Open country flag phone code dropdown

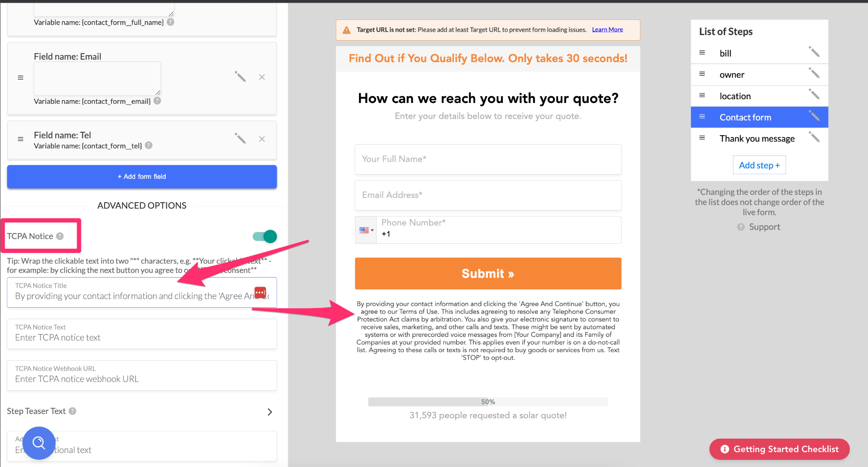tap(366, 230)
